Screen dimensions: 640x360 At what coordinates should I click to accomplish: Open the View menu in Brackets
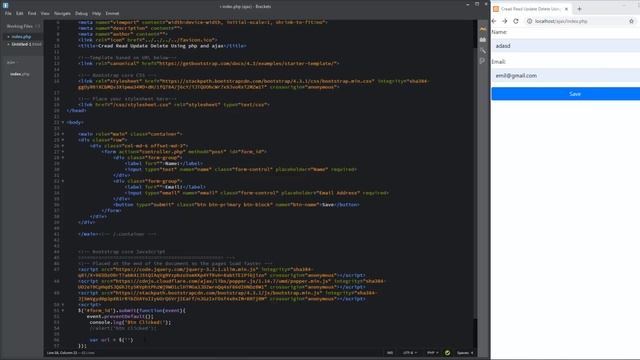click(x=45, y=13)
